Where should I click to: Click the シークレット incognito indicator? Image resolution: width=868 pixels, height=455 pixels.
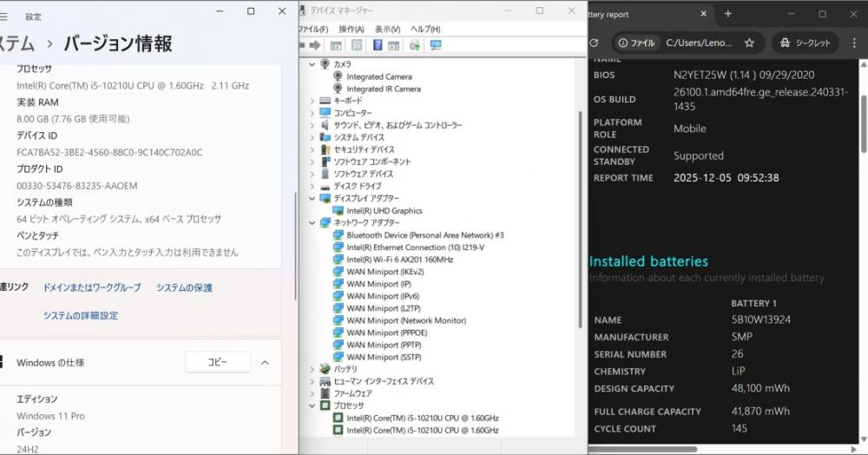tap(806, 43)
